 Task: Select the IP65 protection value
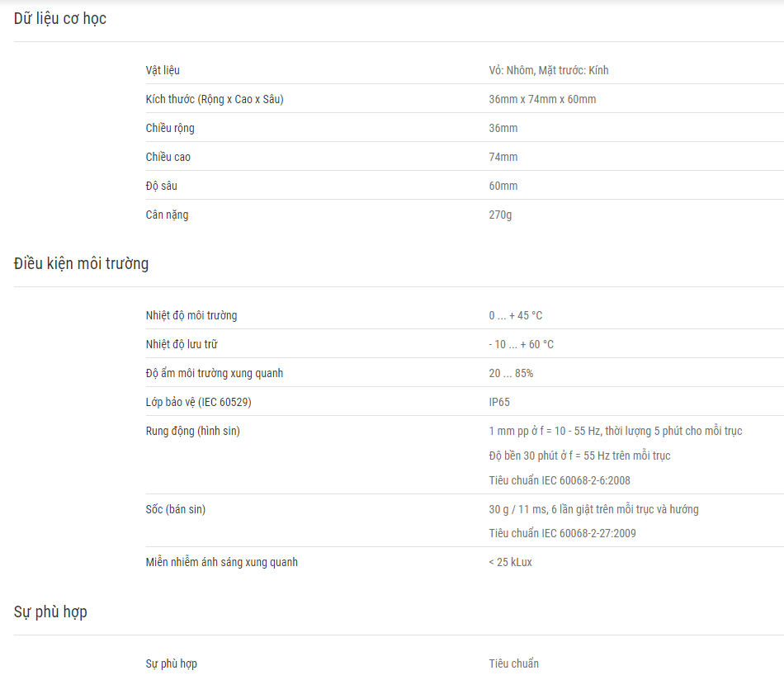(499, 403)
